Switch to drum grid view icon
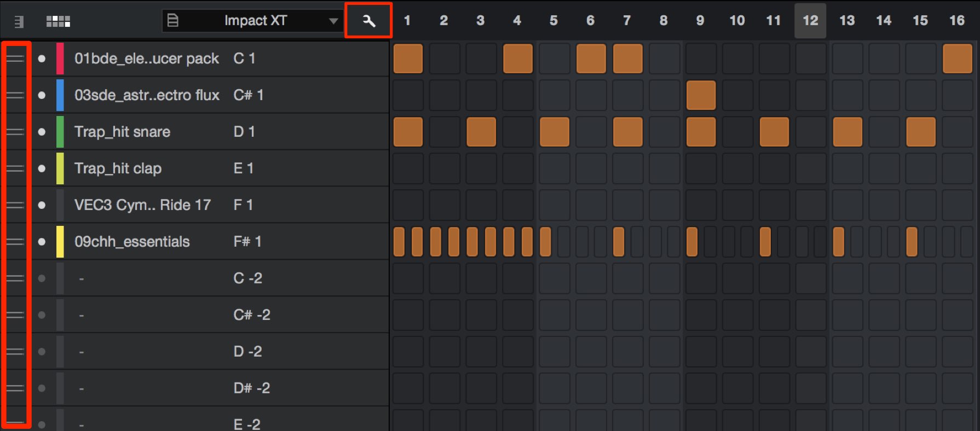The image size is (980, 431). 58,21
